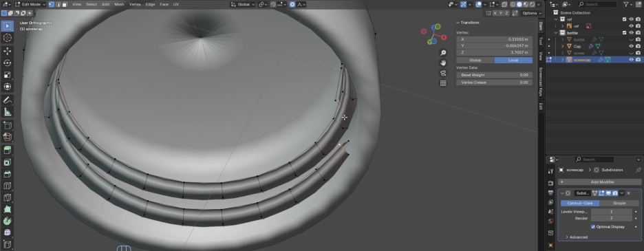Select the Transform tool
The image size is (644, 251).
click(7, 87)
